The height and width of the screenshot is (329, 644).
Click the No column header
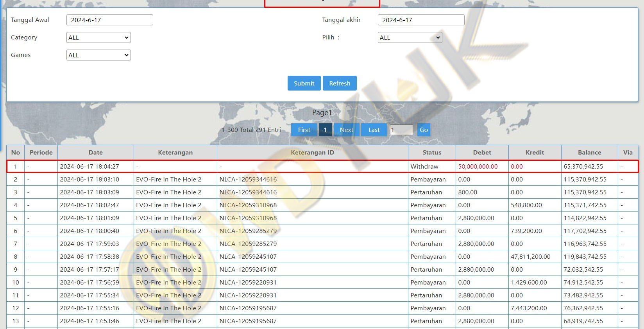point(16,153)
